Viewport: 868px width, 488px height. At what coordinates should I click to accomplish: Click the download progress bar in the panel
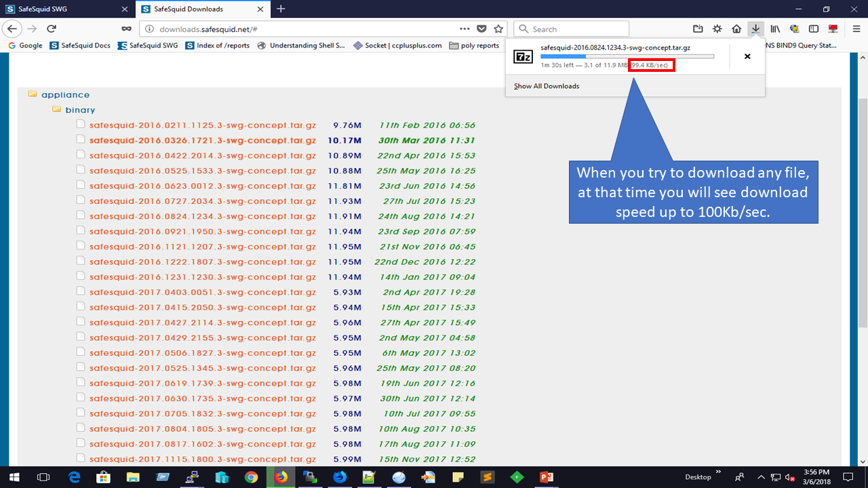627,57
